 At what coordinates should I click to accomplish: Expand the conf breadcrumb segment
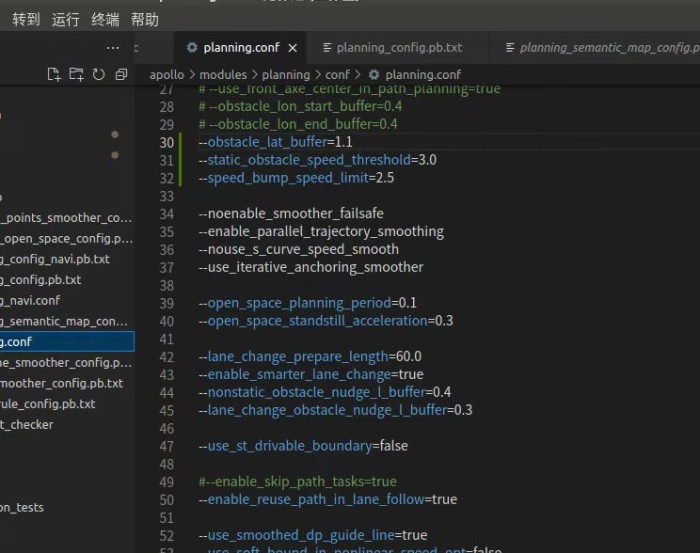coord(337,74)
